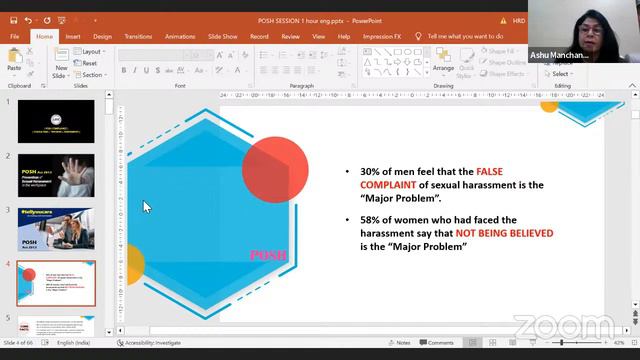
Task: Switch to the Insert tab
Action: (73, 36)
